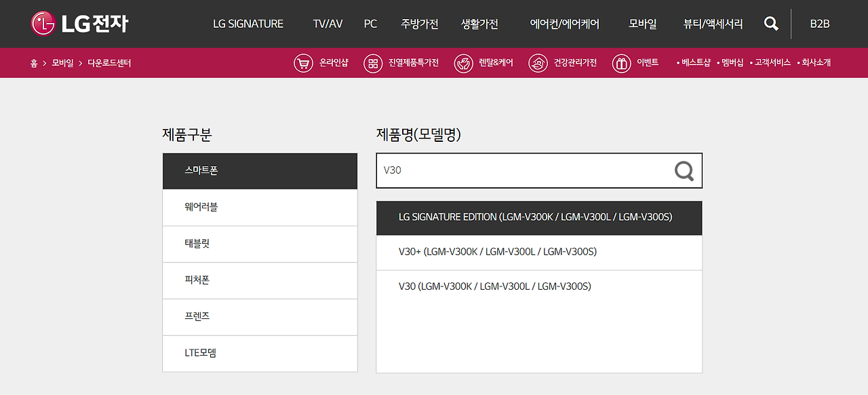Open the 모바일 menu
Image resolution: width=868 pixels, height=395 pixels.
[x=643, y=24]
